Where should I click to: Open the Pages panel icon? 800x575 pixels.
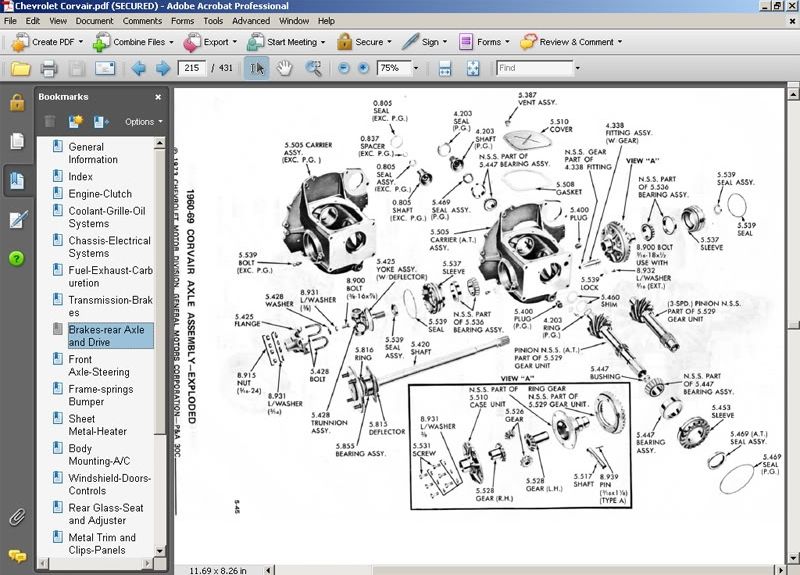[x=17, y=141]
